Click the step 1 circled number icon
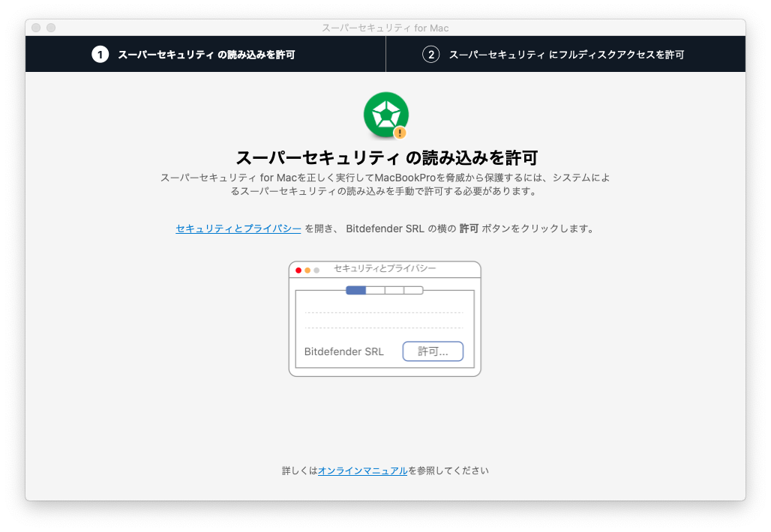The image size is (771, 532). pyautogui.click(x=100, y=54)
